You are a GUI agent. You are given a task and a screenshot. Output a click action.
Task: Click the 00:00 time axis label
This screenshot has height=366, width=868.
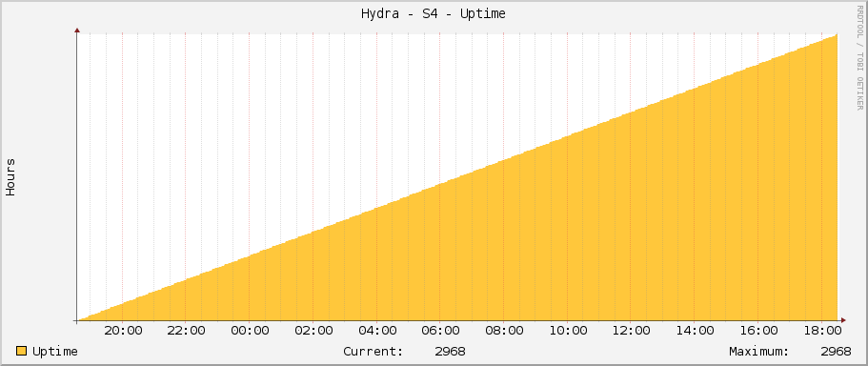pyautogui.click(x=250, y=331)
